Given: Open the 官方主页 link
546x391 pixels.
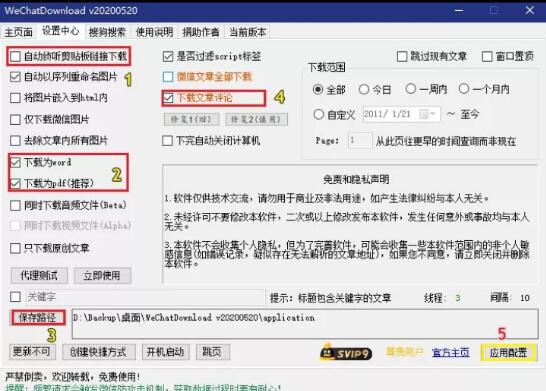Looking at the screenshot, I should click(x=451, y=352).
